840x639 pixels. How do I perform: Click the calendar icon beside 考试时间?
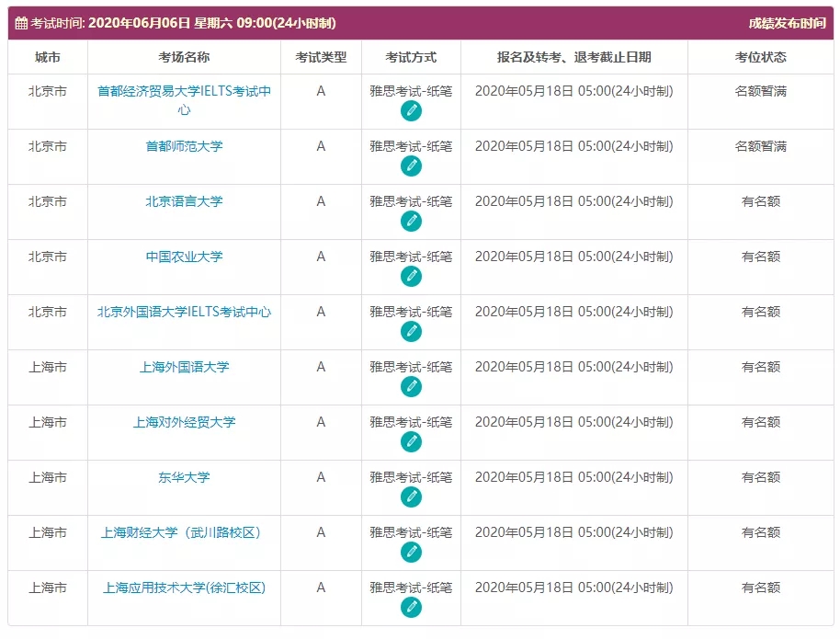21,24
